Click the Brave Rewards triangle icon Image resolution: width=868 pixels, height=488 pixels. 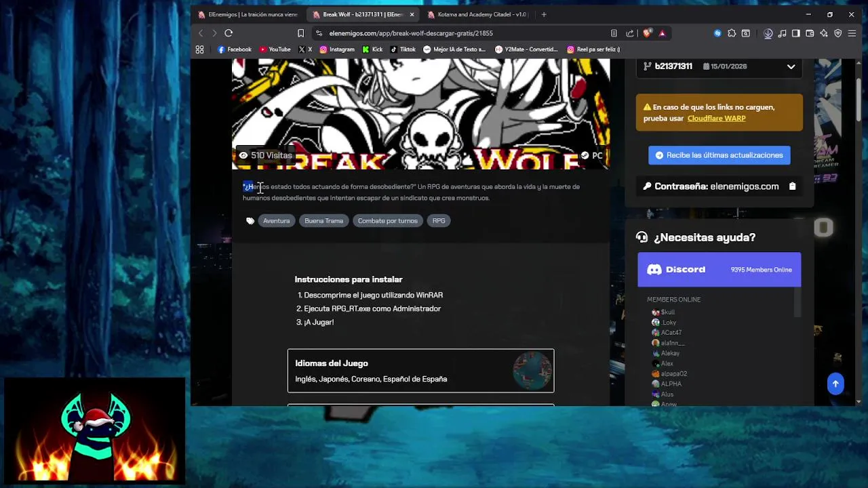click(663, 33)
